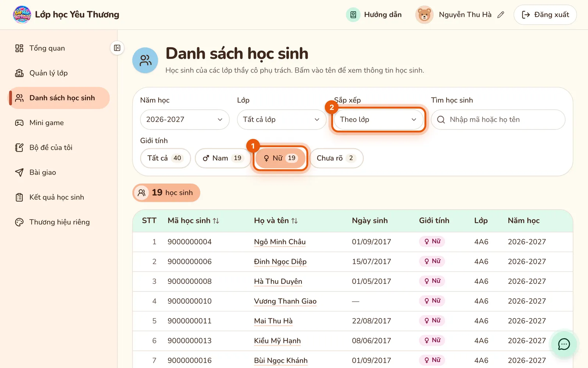Open the Theo lớp sort dropdown

(379, 120)
